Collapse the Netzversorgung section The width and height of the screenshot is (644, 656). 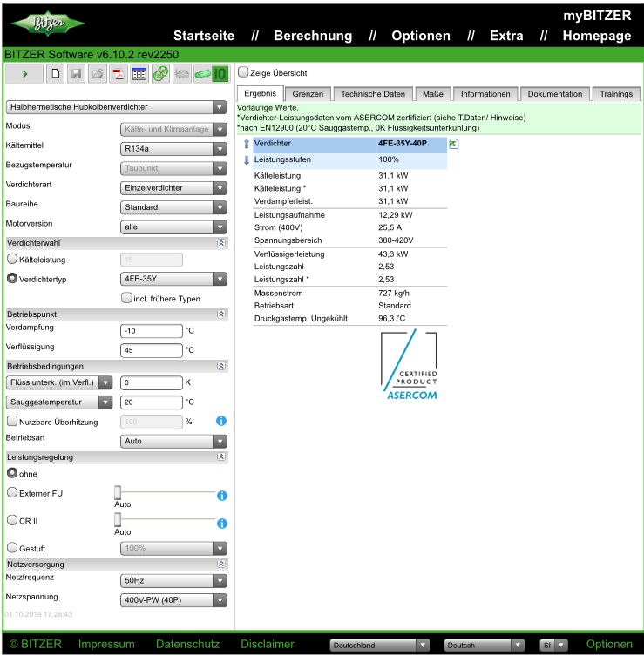click(x=221, y=564)
